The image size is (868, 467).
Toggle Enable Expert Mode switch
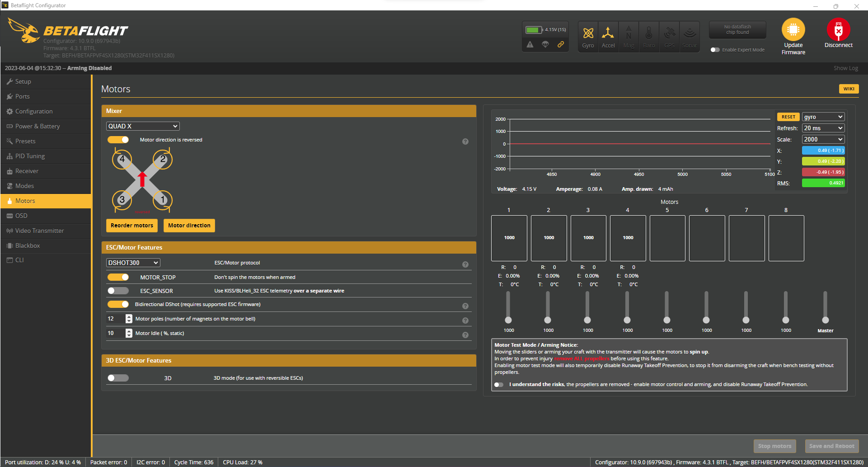point(715,50)
